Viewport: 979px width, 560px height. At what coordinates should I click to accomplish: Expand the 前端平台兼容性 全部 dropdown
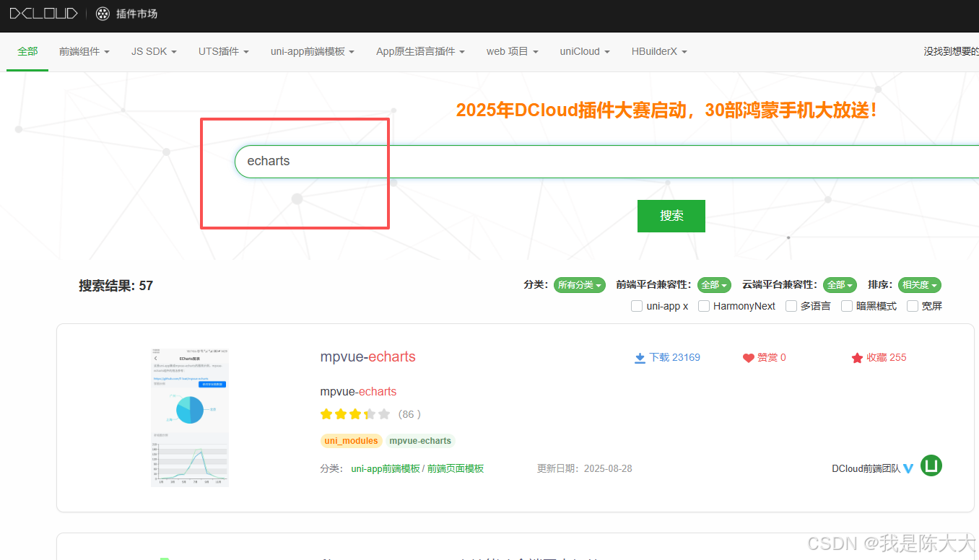pyautogui.click(x=714, y=285)
